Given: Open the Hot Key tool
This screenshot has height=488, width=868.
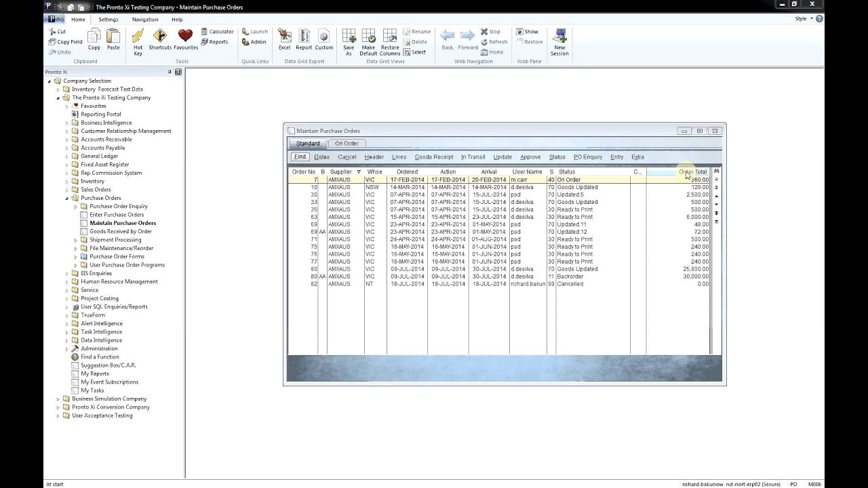Looking at the screenshot, I should (x=138, y=36).
